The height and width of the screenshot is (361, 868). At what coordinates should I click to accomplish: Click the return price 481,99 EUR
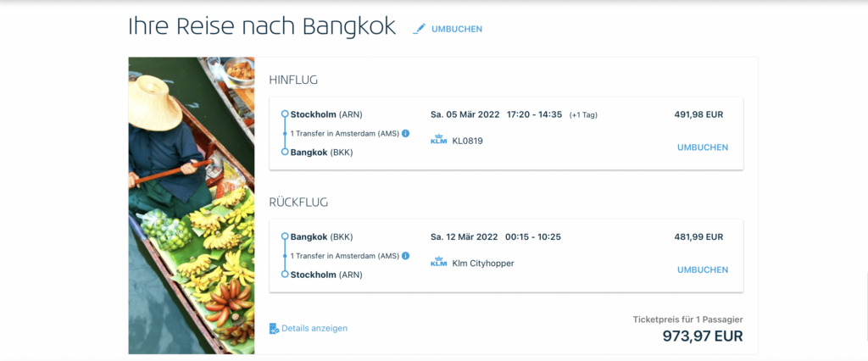click(698, 236)
